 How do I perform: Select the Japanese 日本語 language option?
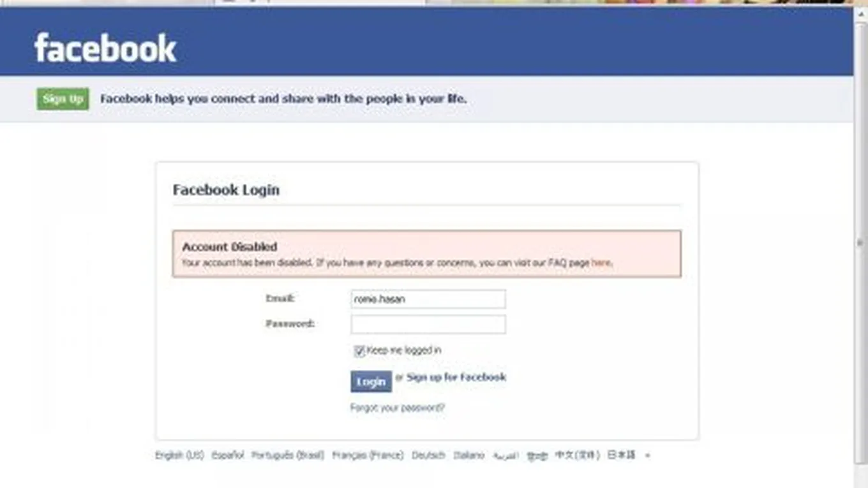click(621, 455)
